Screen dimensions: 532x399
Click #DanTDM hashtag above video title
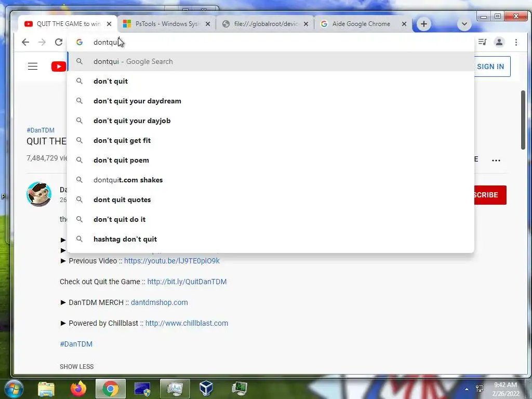click(x=41, y=130)
